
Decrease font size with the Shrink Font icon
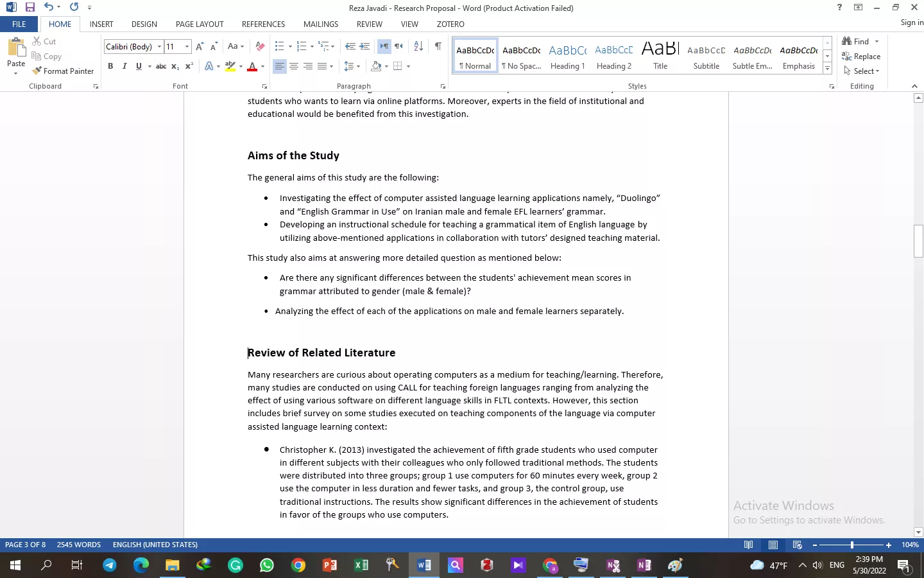point(214,47)
